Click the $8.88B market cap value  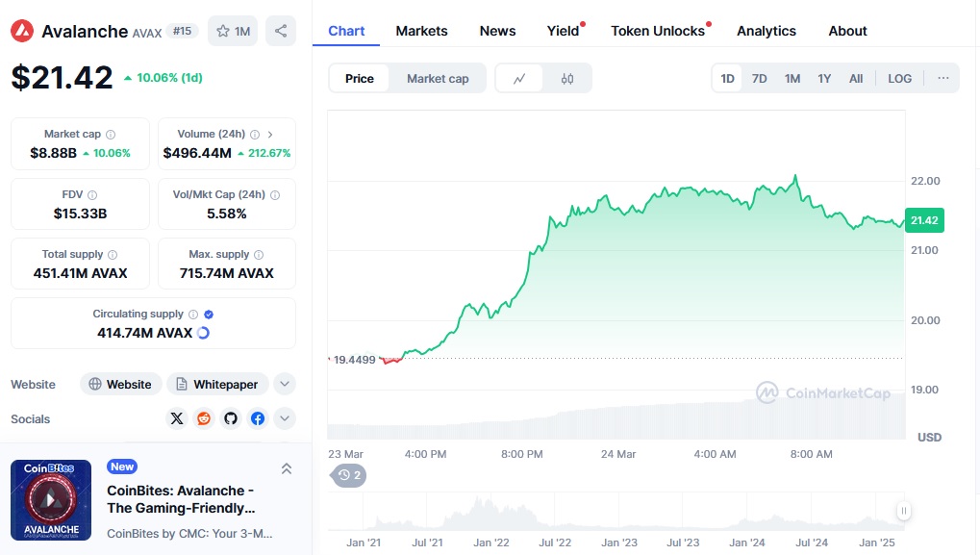(x=53, y=153)
